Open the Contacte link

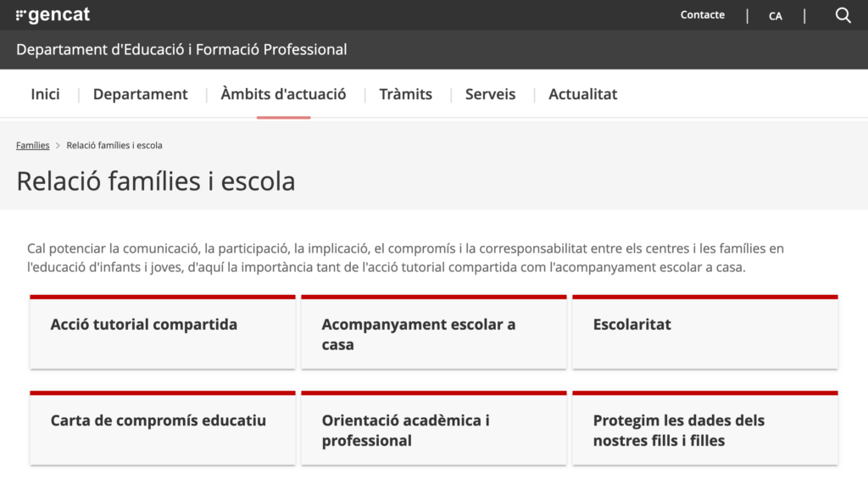(702, 15)
